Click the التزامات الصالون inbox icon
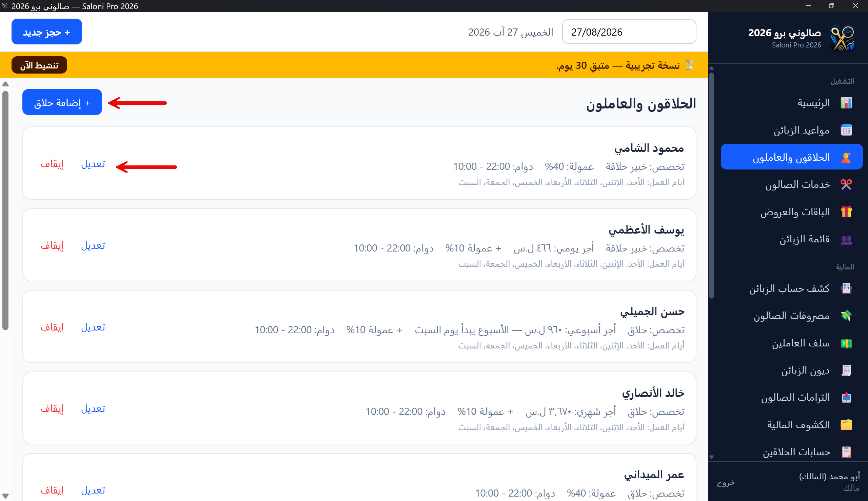The width and height of the screenshot is (868, 501). pyautogui.click(x=846, y=397)
